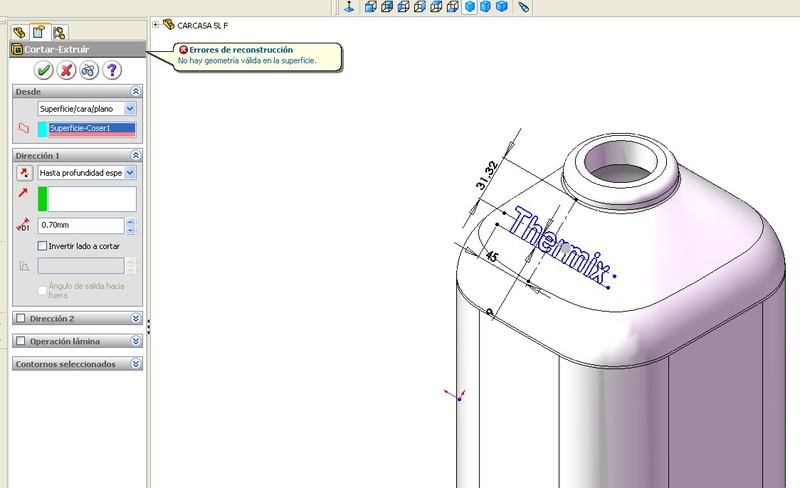Click the Cortar-Extruir feature icon in header
Viewport: 800px width, 488px height.
[x=17, y=50]
